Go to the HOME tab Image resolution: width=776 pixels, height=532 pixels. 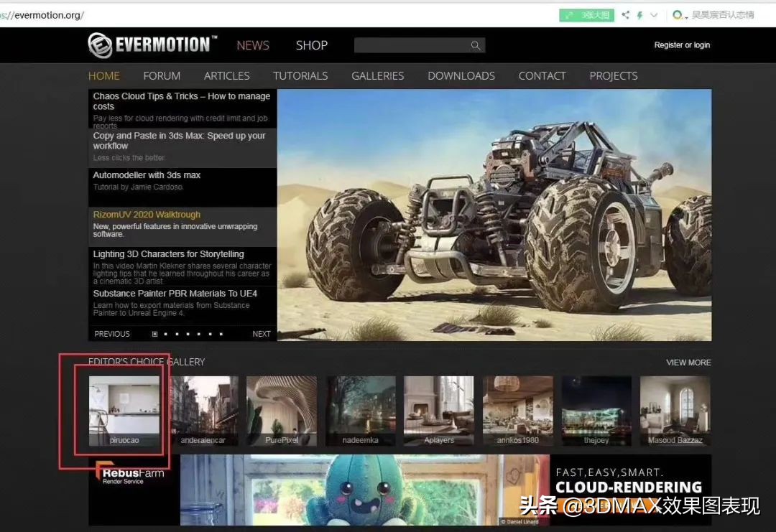pos(104,75)
